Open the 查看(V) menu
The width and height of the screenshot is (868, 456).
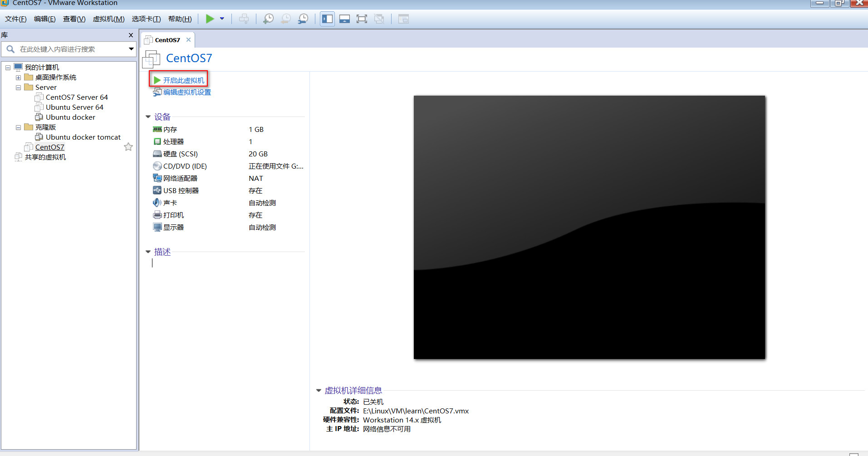pos(74,19)
